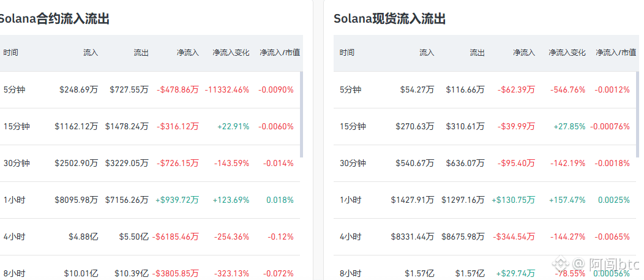Click the $4.88亿 inflow value
644x280 pixels.
(x=84, y=237)
